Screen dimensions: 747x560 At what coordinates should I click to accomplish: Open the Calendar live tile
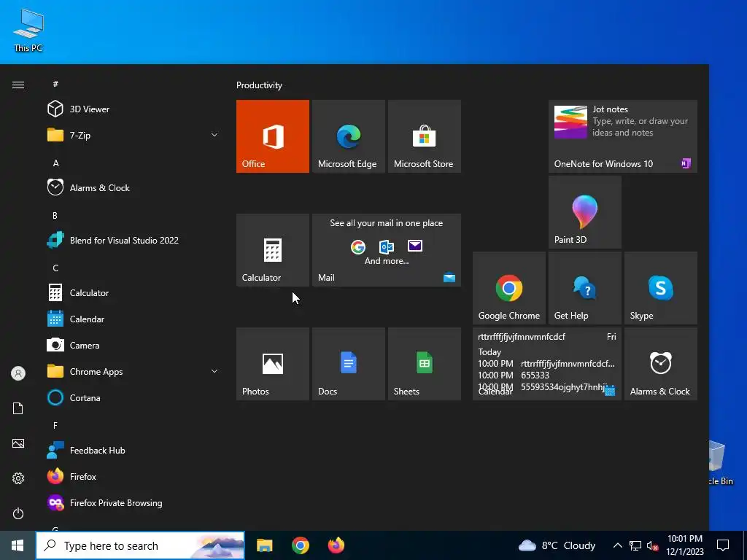547,364
